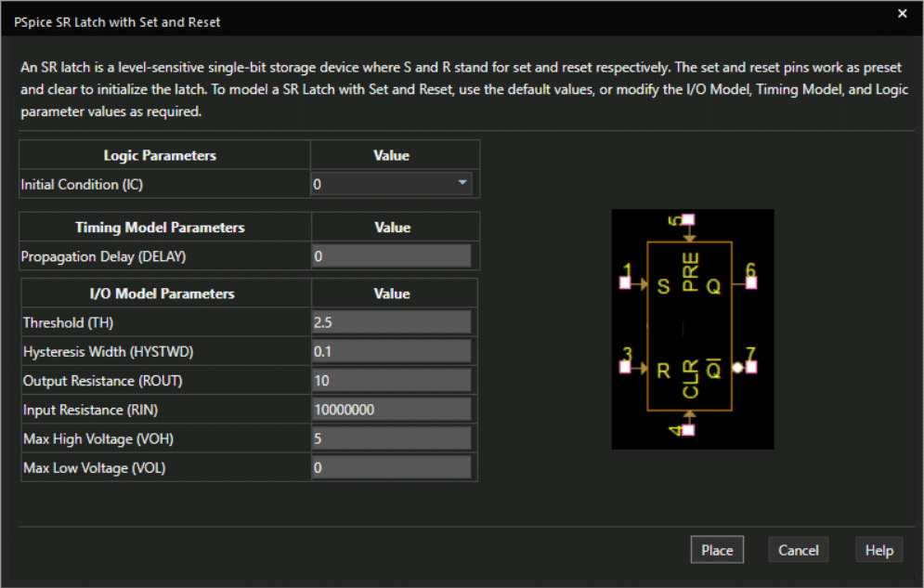Edit the Output Resistance (ROUT) value
Screen dimensions: 924x588
point(392,380)
